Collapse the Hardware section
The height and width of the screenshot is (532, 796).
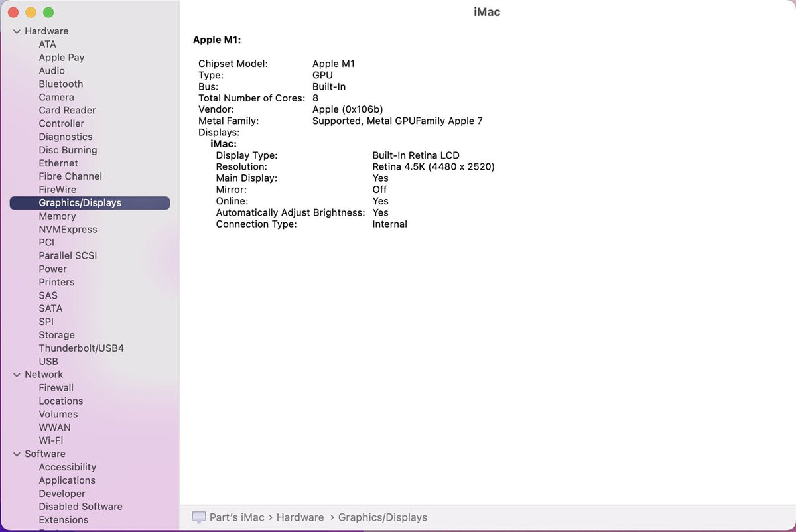[17, 31]
